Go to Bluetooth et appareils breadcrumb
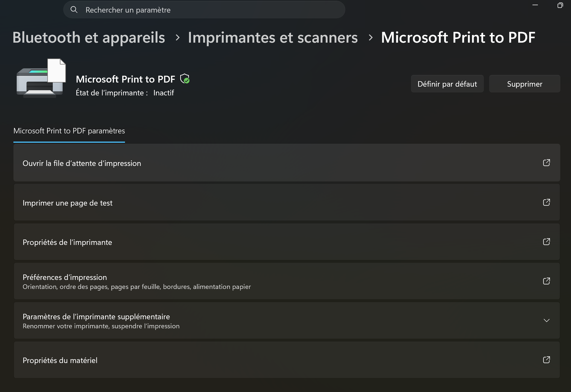The height and width of the screenshot is (392, 571). coord(89,37)
